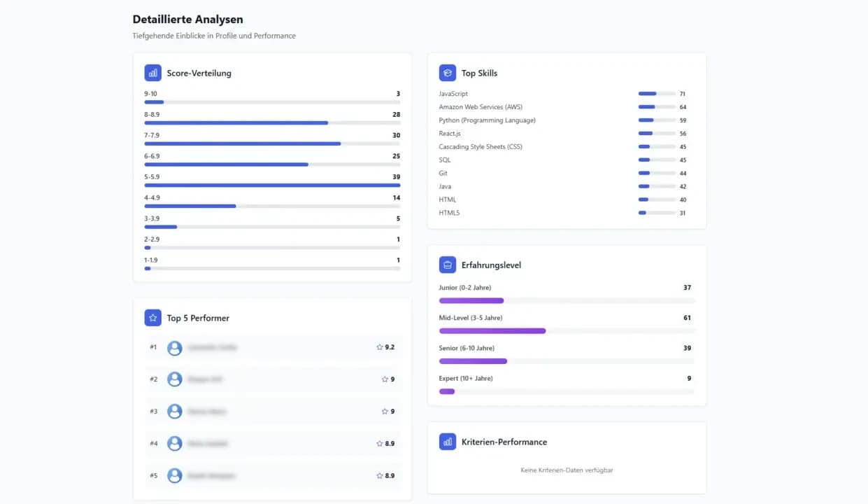The width and height of the screenshot is (868, 504).
Task: Click the Kriterien-Performance chart icon
Action: (x=448, y=442)
